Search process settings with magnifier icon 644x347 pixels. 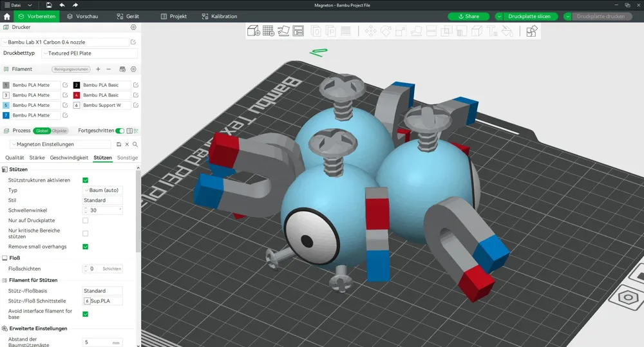click(x=135, y=144)
